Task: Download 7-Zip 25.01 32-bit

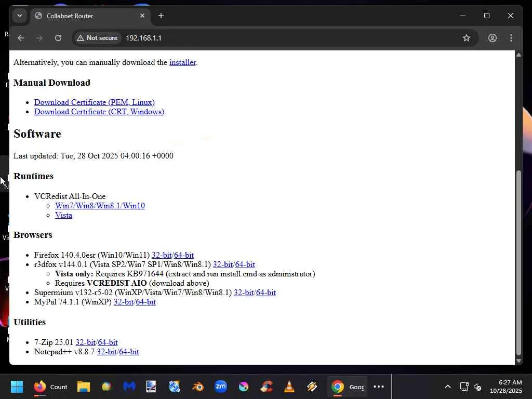Action: [x=86, y=342]
